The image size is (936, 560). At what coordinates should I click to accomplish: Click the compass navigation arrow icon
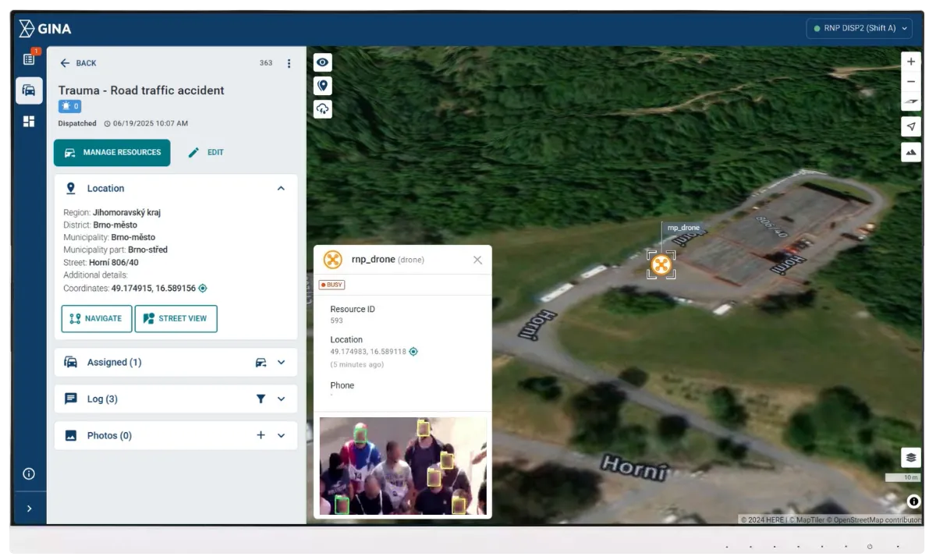coord(911,126)
